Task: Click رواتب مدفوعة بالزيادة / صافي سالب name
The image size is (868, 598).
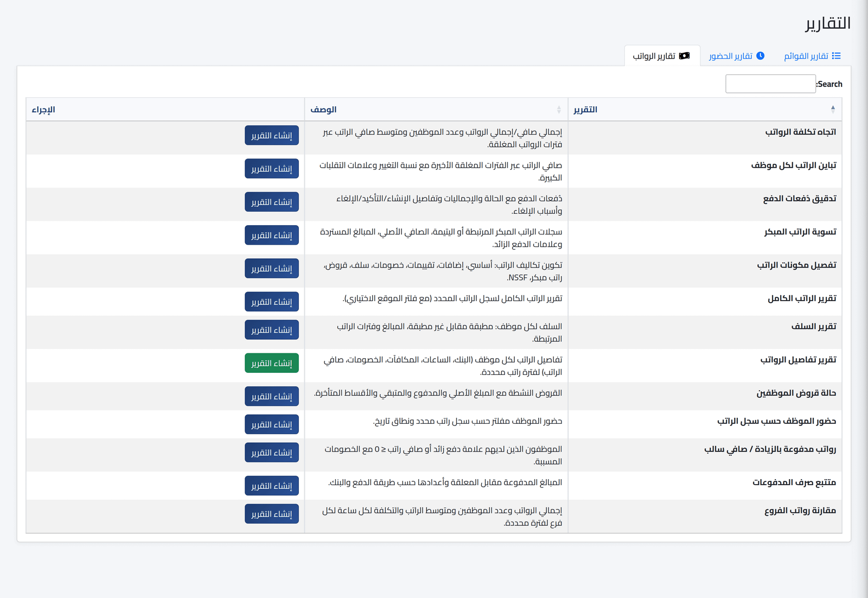Action: tap(770, 449)
